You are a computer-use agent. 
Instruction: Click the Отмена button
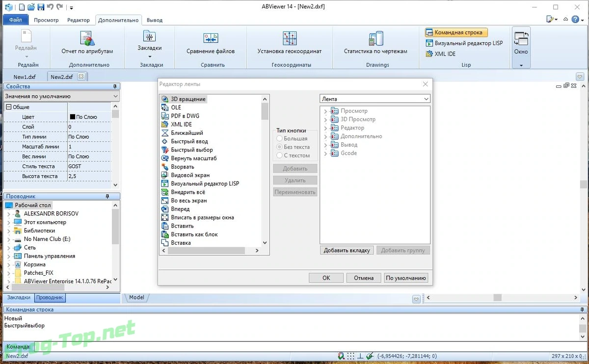[364, 278]
